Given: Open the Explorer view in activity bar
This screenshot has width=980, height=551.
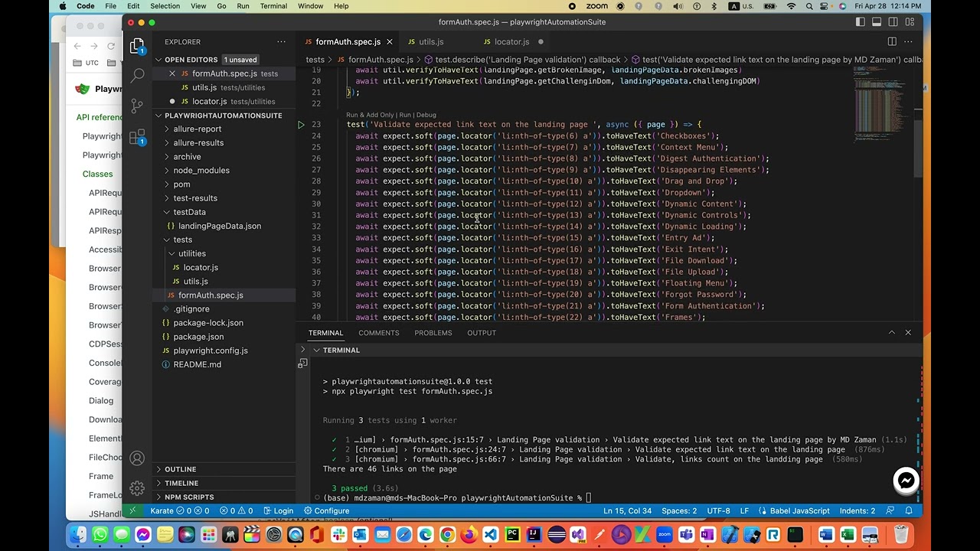Looking at the screenshot, I should coord(137,47).
